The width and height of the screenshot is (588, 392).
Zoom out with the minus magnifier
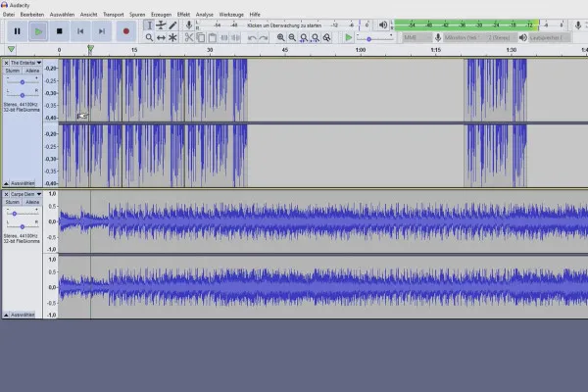[x=292, y=37]
